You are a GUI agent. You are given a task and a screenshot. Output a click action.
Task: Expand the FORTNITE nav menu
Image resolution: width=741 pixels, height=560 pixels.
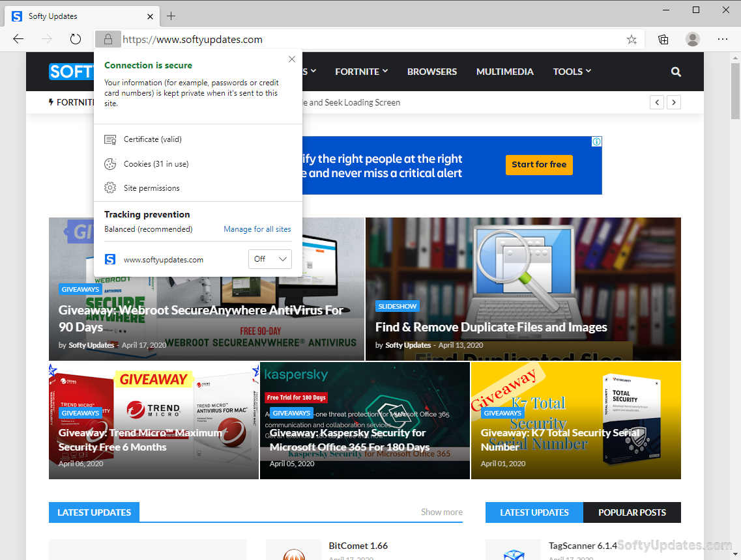[362, 72]
